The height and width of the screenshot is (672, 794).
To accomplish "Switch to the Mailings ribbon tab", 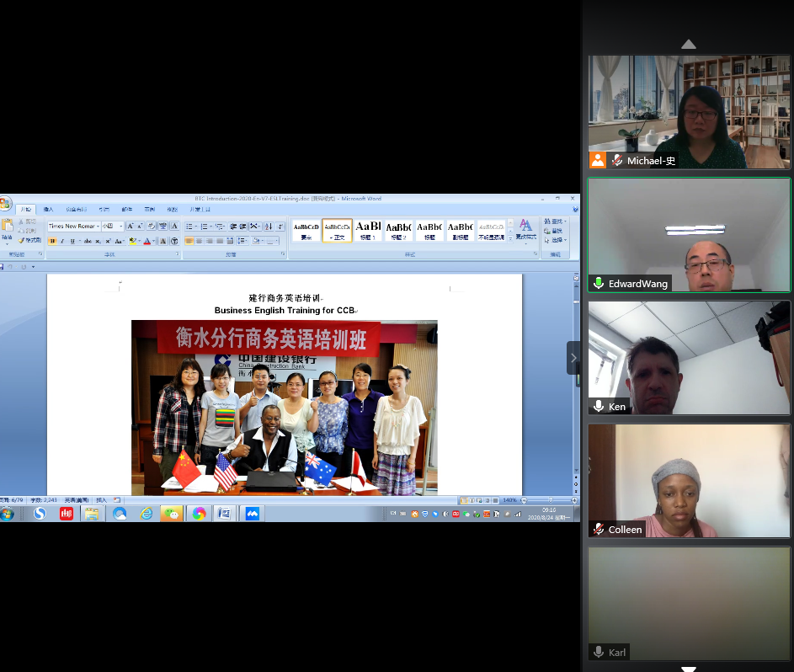I will pos(126,209).
